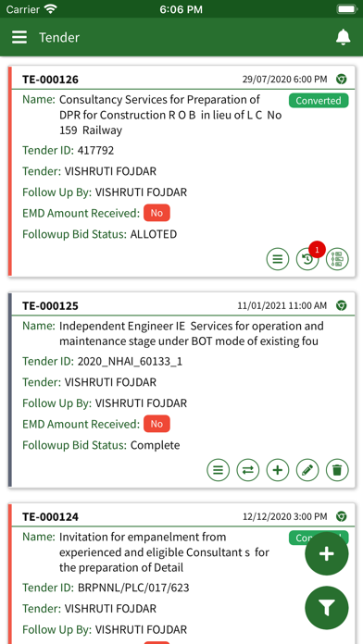Image resolution: width=363 pixels, height=644 pixels.
Task: Click the browser icon beside 11/01/2021 date
Action: tap(341, 305)
